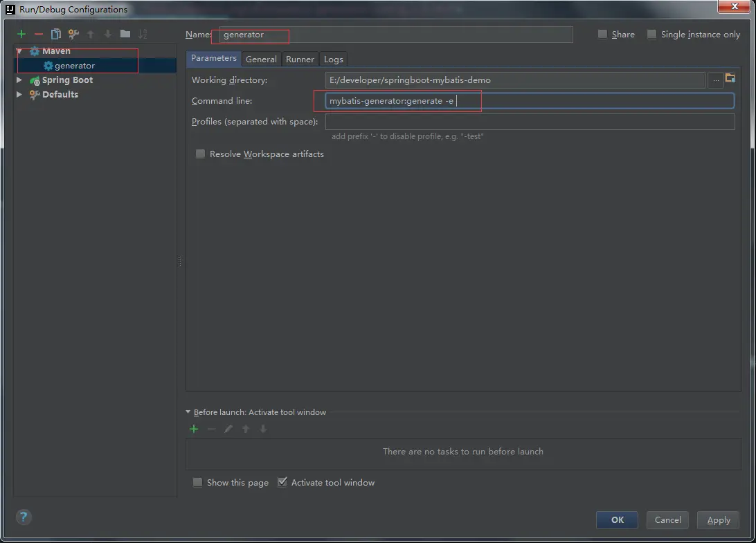756x543 pixels.
Task: Browse the working directory with the ellipsis button
Action: 716,80
